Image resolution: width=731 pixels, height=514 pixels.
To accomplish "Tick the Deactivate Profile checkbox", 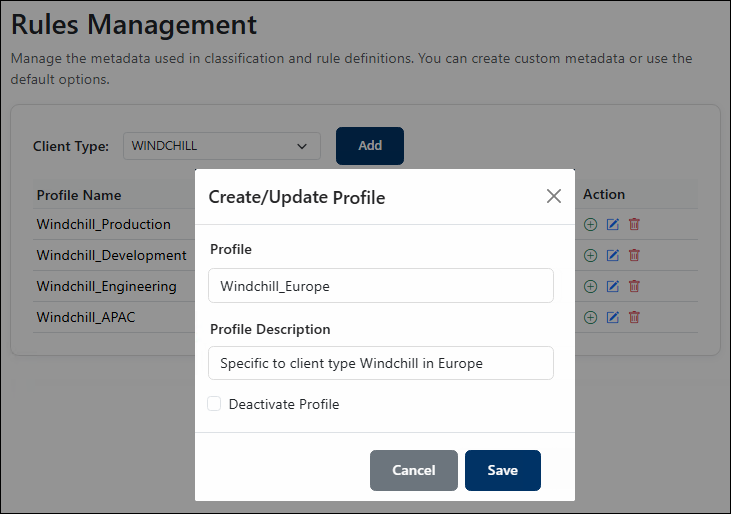I will (x=214, y=404).
